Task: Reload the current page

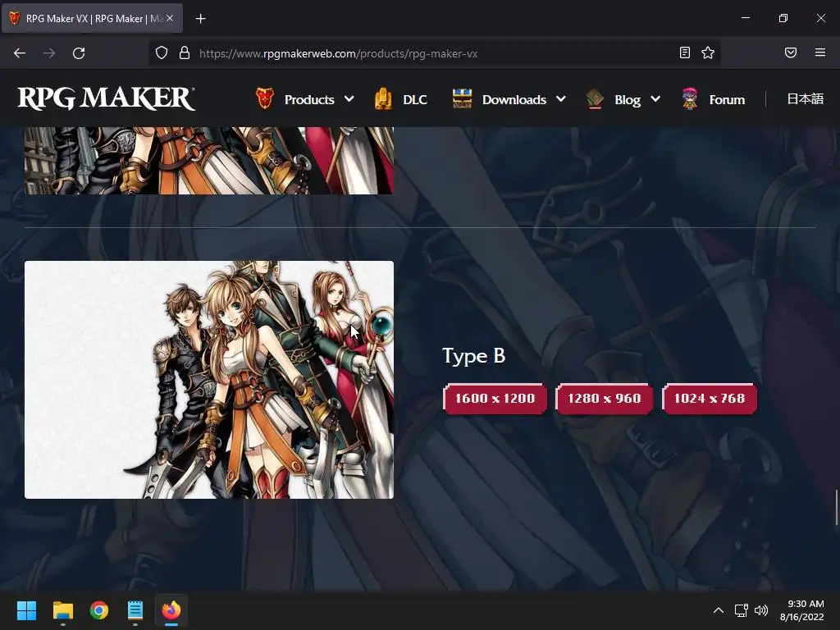Action: tap(79, 53)
